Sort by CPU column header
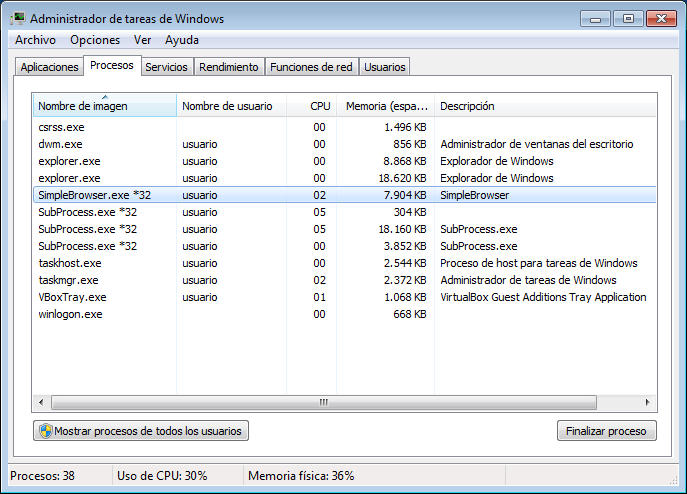 [312, 106]
